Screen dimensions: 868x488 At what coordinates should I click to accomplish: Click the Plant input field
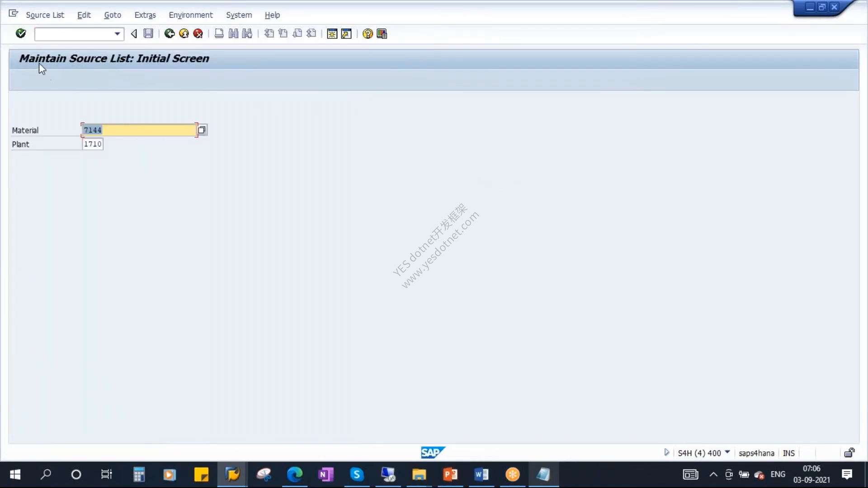[x=93, y=144]
